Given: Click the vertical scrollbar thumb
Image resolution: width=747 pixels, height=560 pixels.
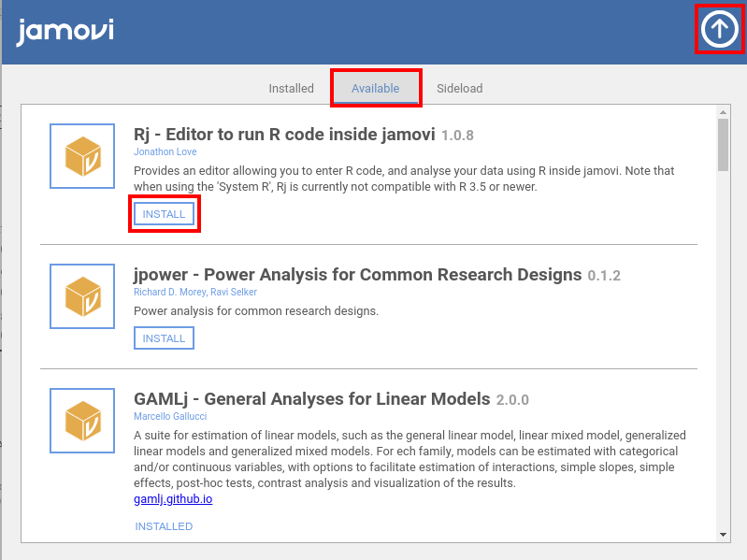Looking at the screenshot, I should 724,145.
